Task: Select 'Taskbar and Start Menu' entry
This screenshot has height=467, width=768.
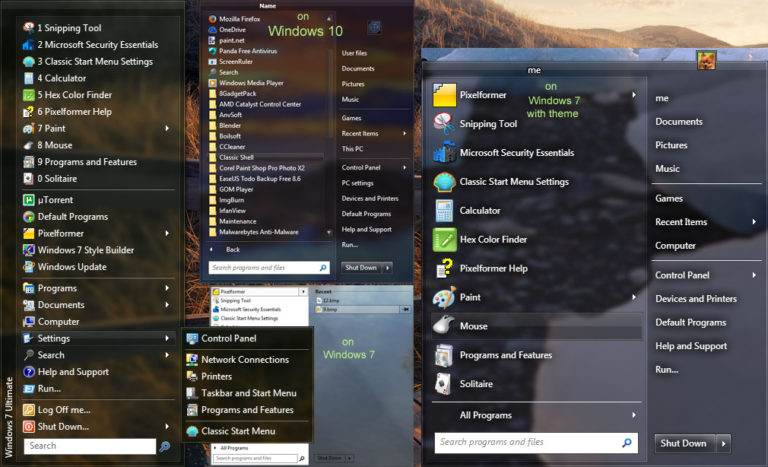Action: tap(248, 393)
